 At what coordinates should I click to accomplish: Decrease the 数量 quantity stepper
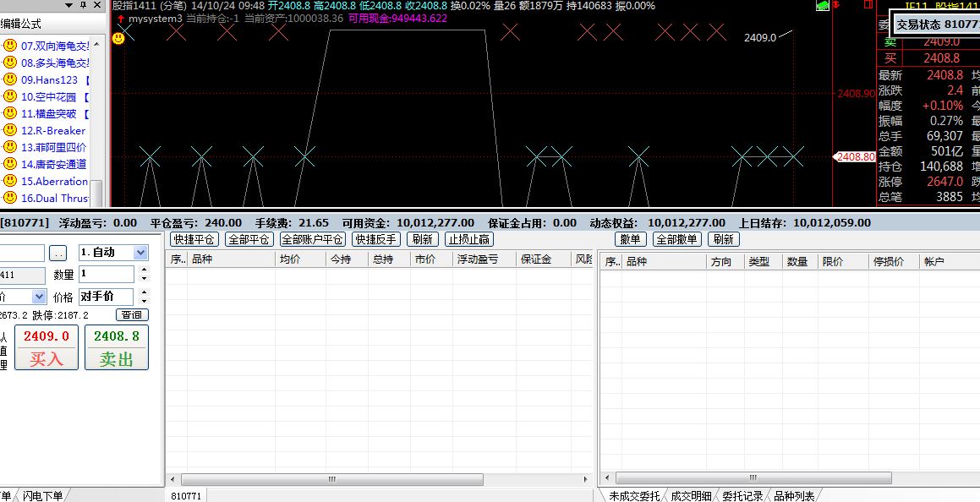(145, 278)
